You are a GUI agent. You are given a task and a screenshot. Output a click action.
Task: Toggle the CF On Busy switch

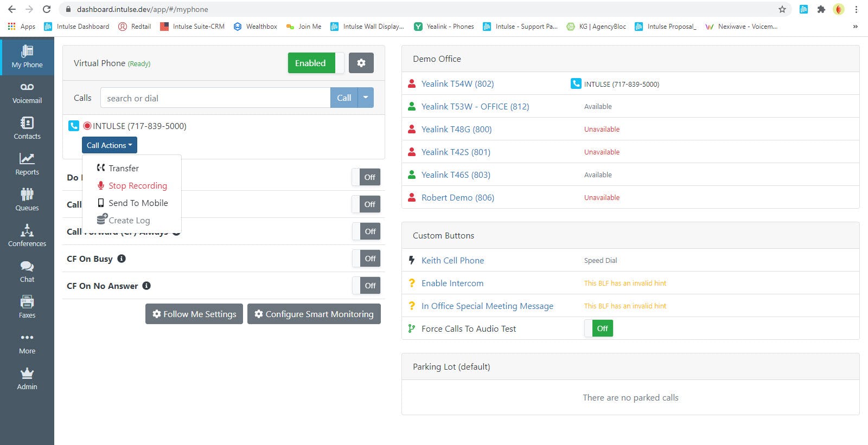(x=366, y=259)
